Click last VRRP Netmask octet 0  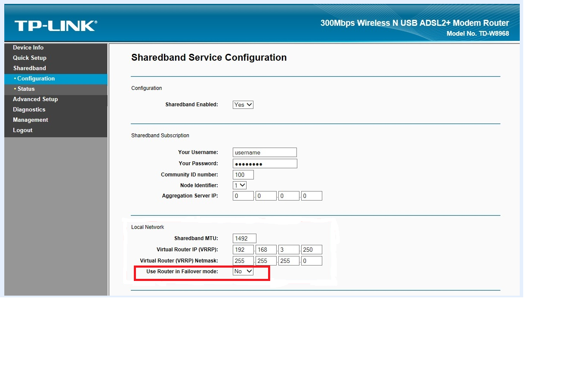(x=312, y=261)
